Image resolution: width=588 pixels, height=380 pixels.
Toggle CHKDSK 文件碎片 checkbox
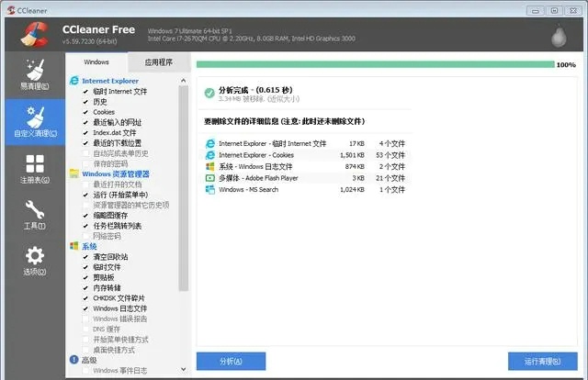pyautogui.click(x=85, y=298)
